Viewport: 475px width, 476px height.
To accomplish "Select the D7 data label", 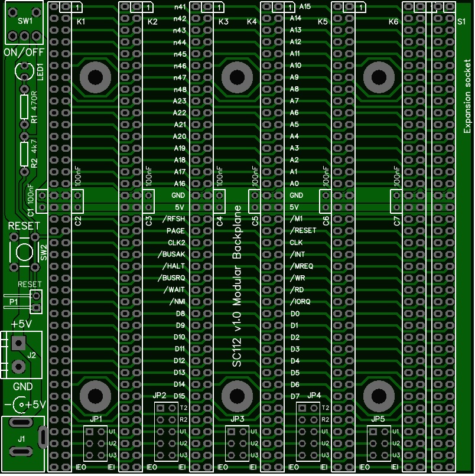I will tap(295, 396).
